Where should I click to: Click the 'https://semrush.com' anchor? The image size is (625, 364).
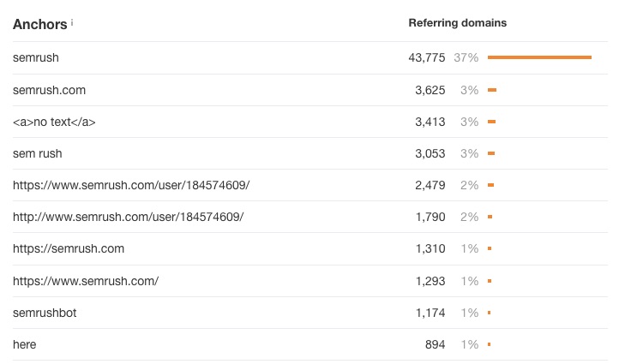point(69,248)
